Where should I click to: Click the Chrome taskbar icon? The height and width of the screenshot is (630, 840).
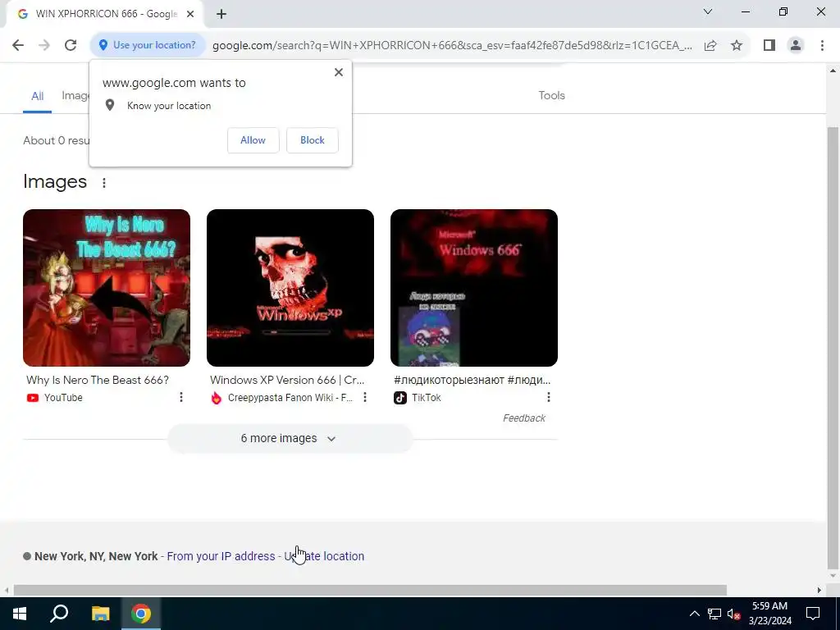(x=141, y=614)
